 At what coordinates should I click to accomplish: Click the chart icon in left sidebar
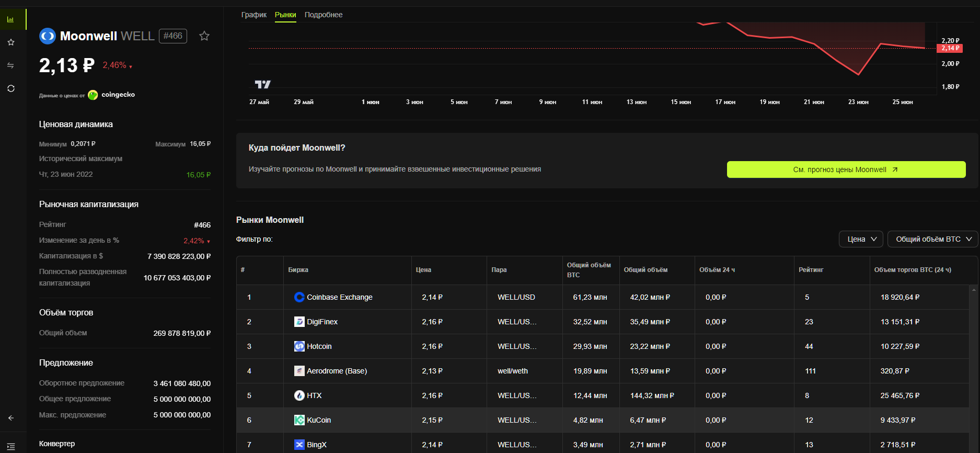coord(10,20)
